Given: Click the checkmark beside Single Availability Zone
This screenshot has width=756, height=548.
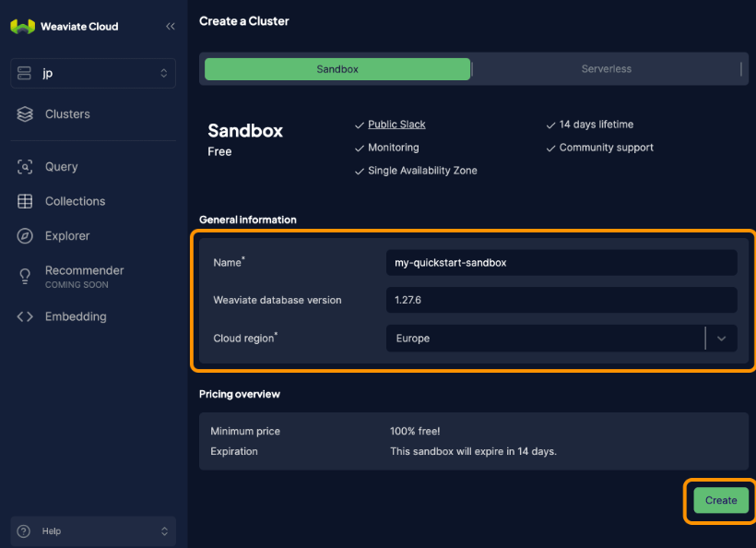Looking at the screenshot, I should click(360, 172).
